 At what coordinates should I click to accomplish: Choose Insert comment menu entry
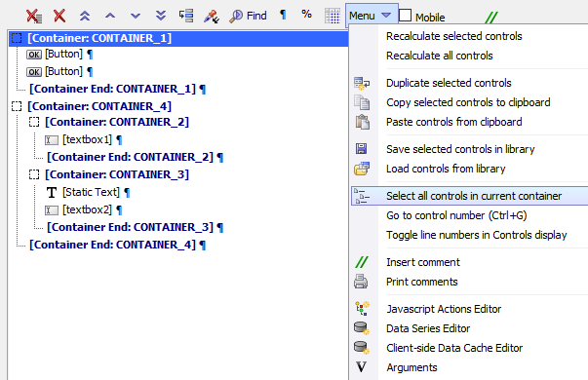click(x=423, y=262)
